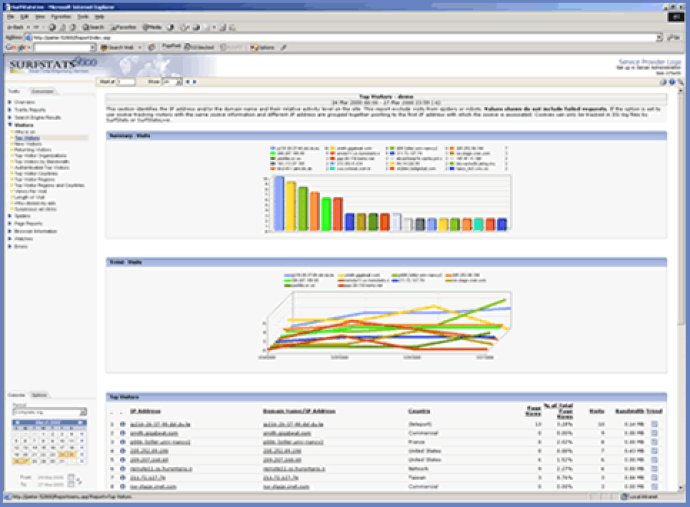690x507 pixels.
Task: Open the View menu
Action: [x=40, y=17]
